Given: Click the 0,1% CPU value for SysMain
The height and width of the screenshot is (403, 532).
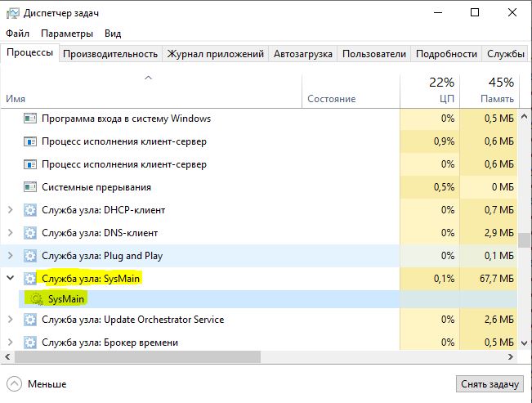Looking at the screenshot, I should 444,279.
